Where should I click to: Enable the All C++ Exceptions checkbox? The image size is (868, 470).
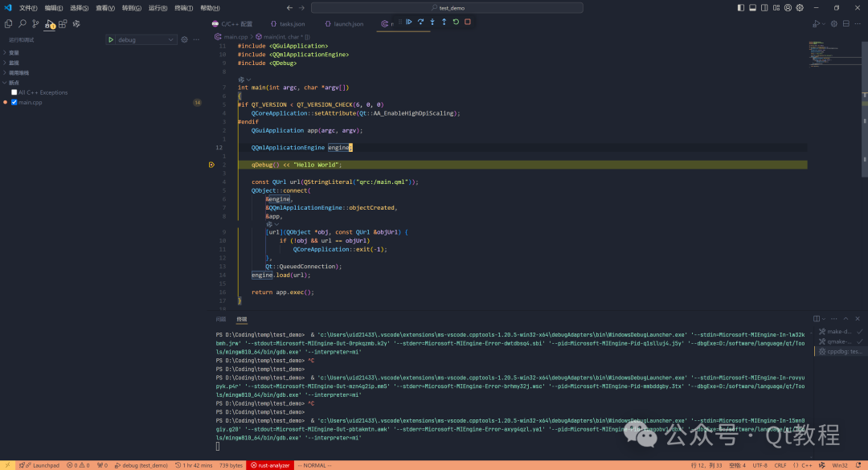click(14, 92)
